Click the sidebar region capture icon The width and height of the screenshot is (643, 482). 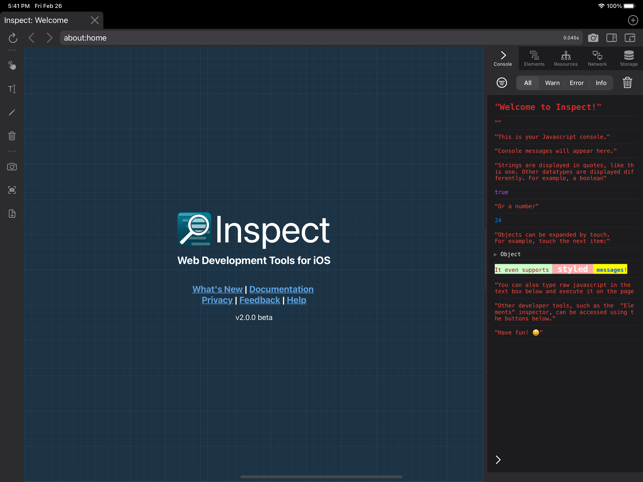12,190
